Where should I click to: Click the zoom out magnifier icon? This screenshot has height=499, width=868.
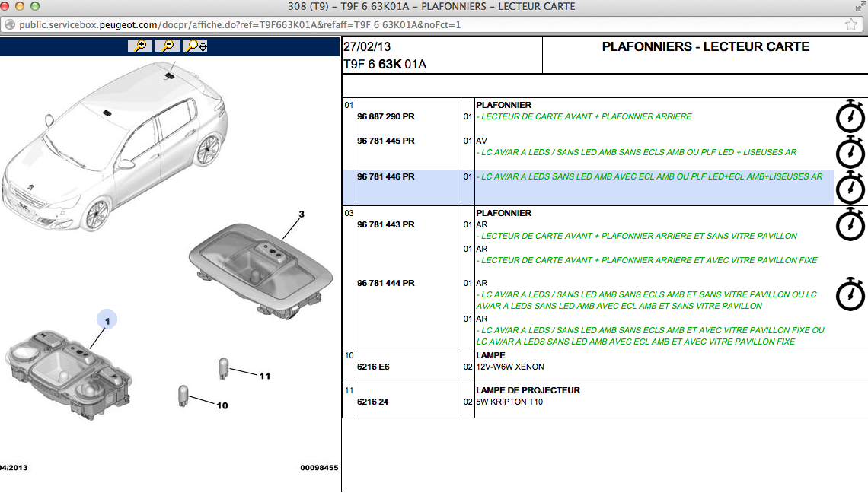click(x=168, y=46)
